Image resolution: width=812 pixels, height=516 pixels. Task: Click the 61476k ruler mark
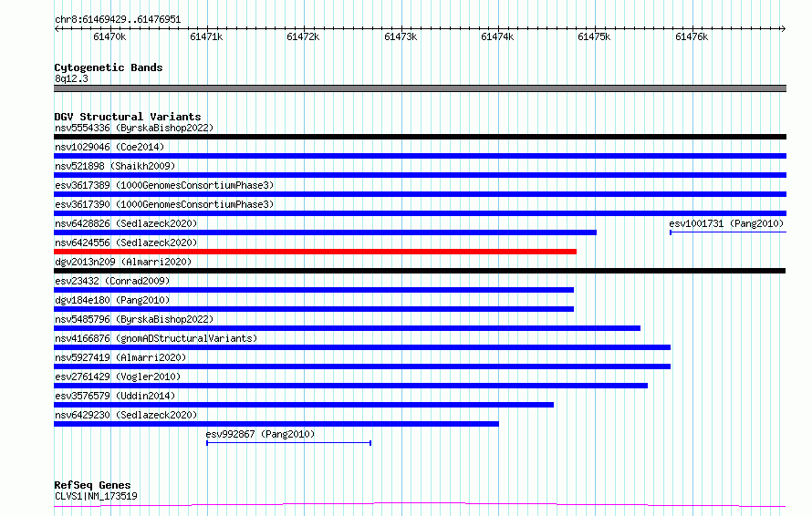tap(692, 36)
